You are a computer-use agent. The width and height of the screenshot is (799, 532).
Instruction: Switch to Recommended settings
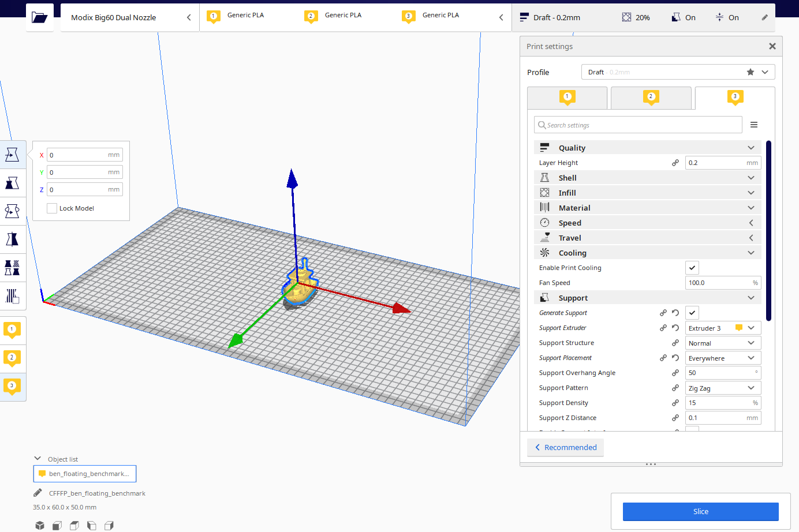(x=565, y=447)
